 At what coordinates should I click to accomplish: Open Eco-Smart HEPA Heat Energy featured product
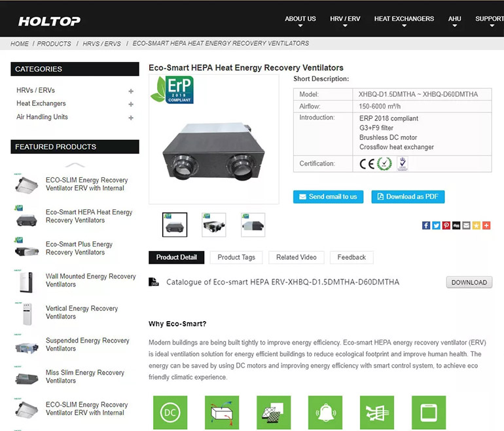(89, 216)
